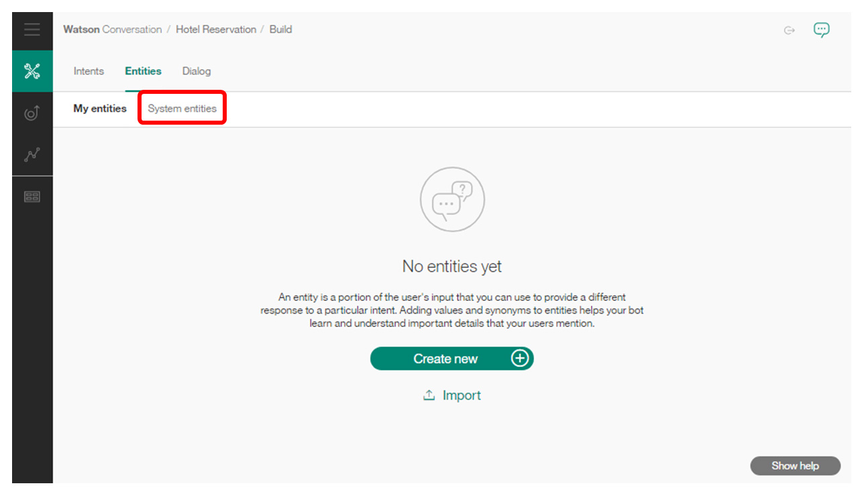This screenshot has width=868, height=500.
Task: Open the Improve sidebar icon
Action: coord(32,113)
